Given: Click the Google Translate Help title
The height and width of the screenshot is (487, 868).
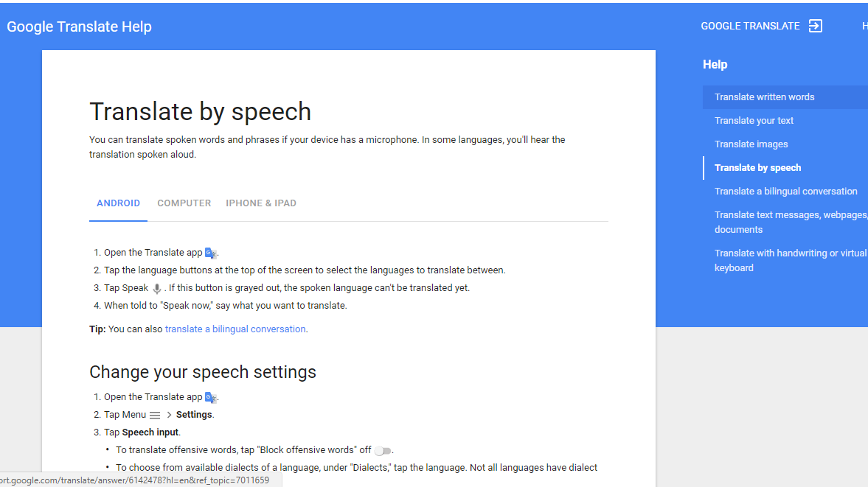Looking at the screenshot, I should (79, 26).
